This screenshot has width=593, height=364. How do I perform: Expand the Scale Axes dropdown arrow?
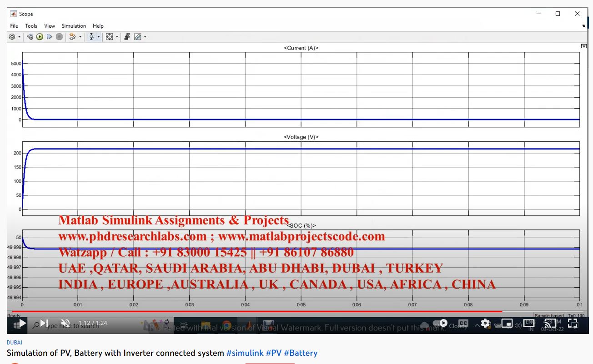tap(116, 37)
